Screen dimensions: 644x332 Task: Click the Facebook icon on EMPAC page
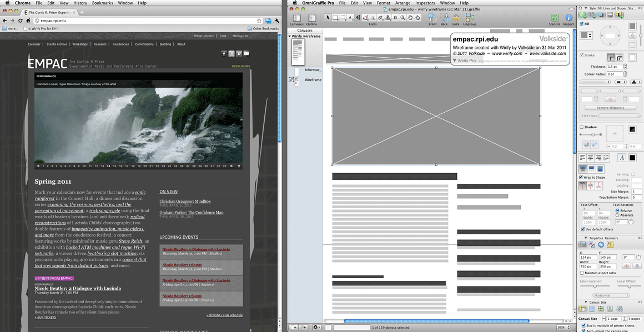point(224,53)
